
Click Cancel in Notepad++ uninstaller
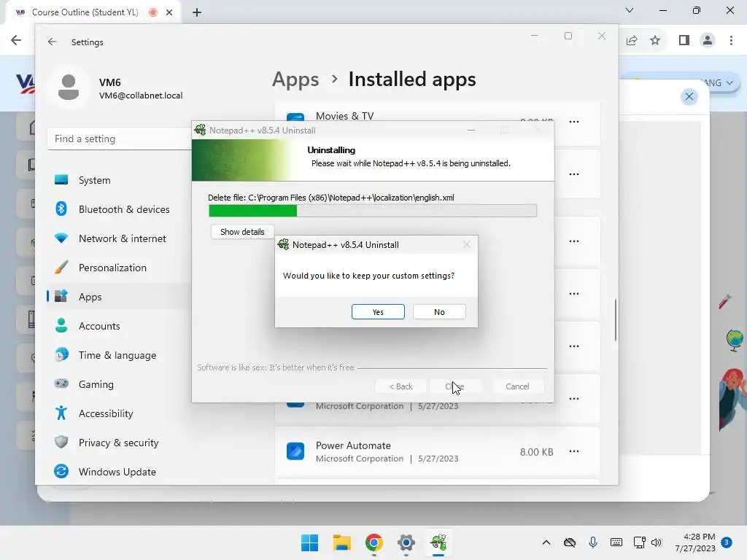(517, 386)
